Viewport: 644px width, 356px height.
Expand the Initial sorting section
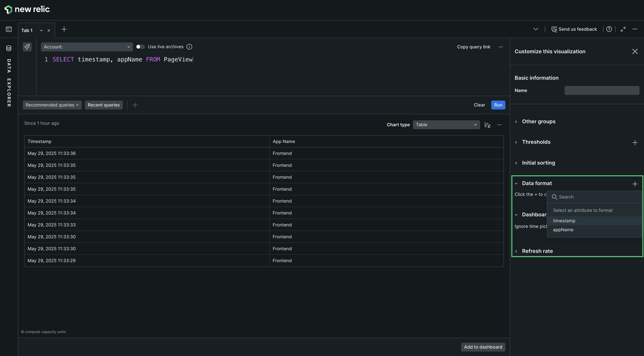(538, 163)
